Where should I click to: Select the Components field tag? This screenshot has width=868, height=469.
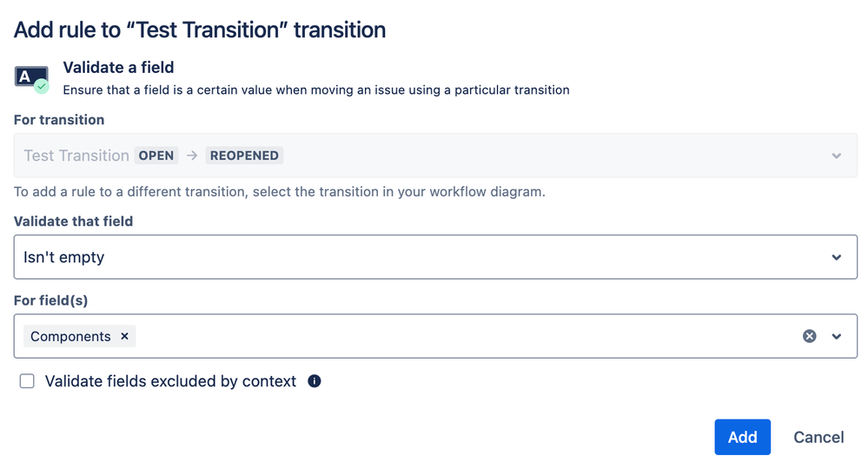[70, 336]
